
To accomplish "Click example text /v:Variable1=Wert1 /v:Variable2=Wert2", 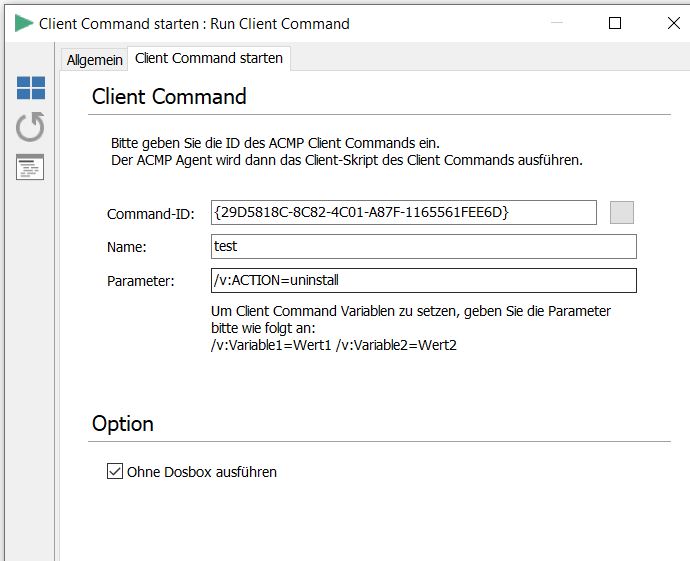I will [x=334, y=345].
